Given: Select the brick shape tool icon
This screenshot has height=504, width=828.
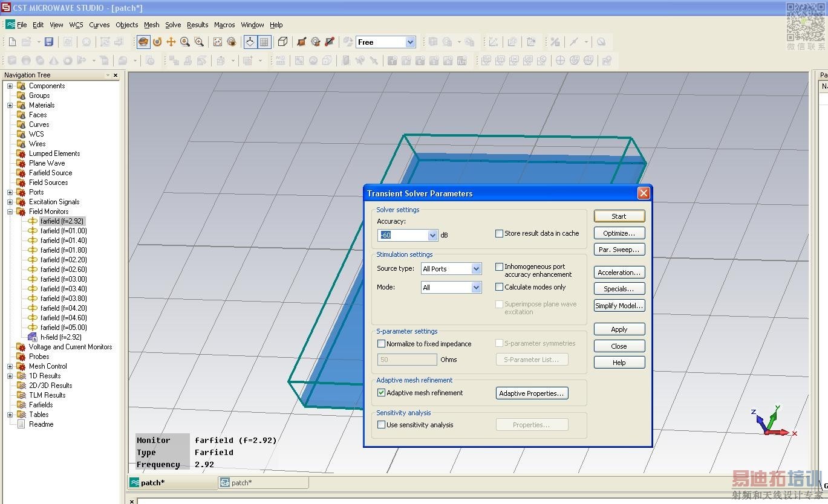Looking at the screenshot, I should click(x=12, y=60).
